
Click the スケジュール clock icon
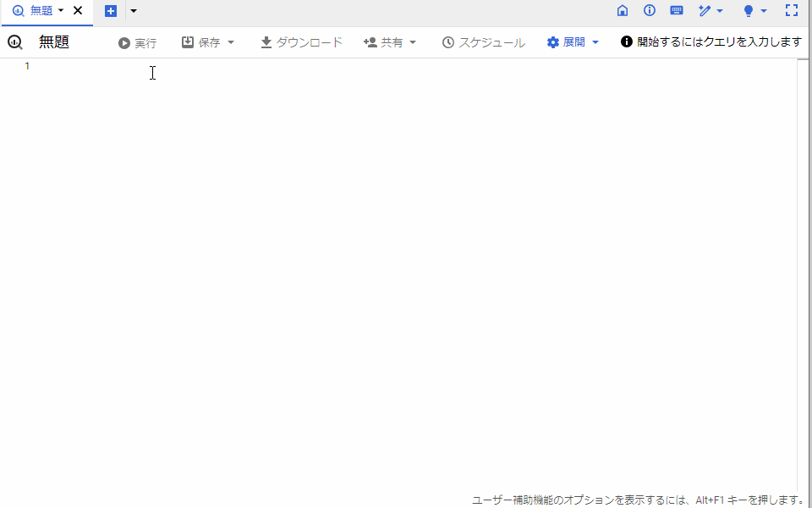tap(447, 41)
